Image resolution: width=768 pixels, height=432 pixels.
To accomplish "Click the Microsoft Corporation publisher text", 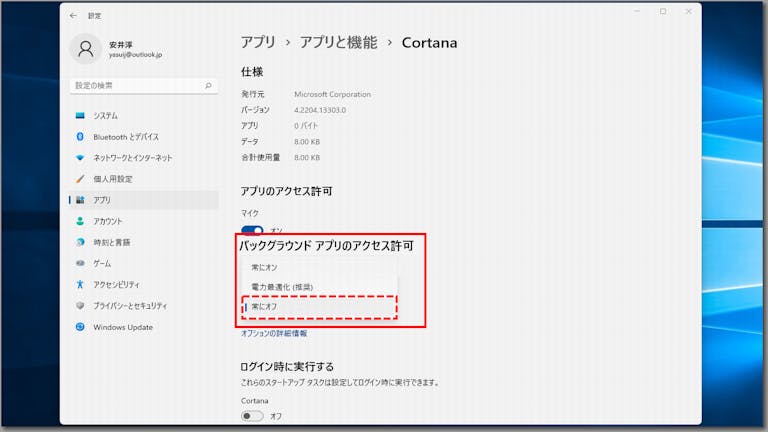I will [333, 94].
